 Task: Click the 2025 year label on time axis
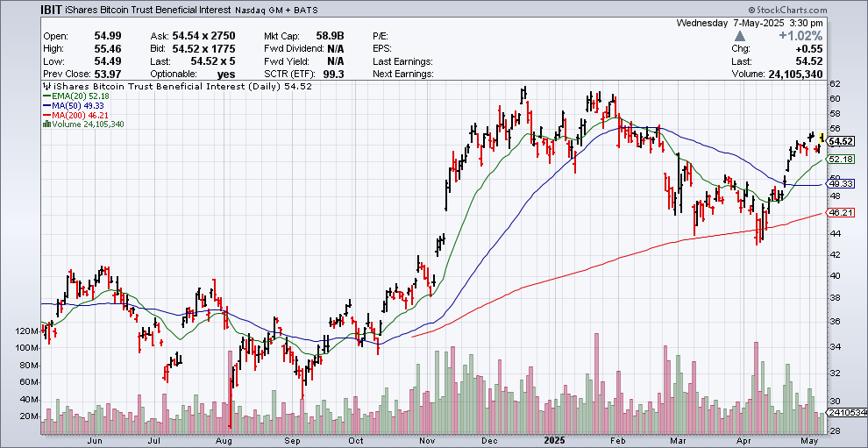(x=553, y=443)
